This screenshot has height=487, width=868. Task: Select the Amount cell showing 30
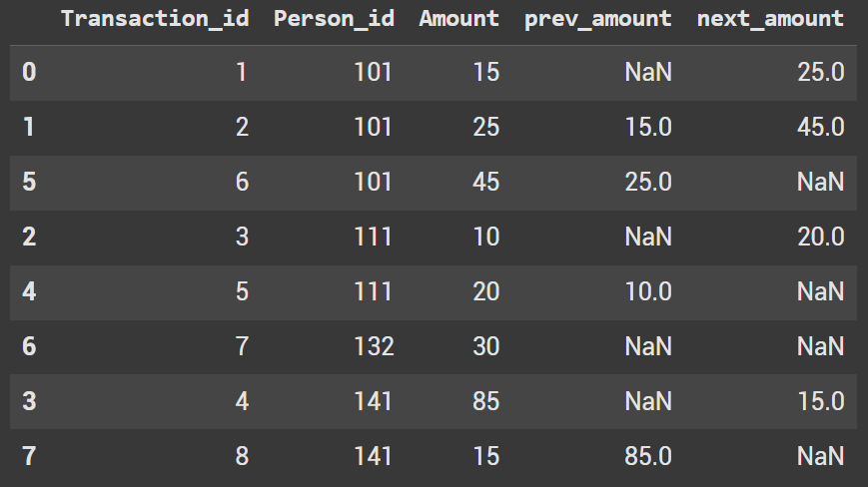(x=484, y=346)
